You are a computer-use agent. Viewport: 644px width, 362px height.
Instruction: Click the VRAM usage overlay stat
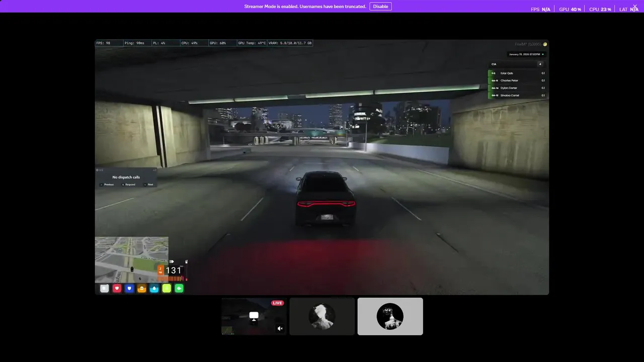point(290,43)
